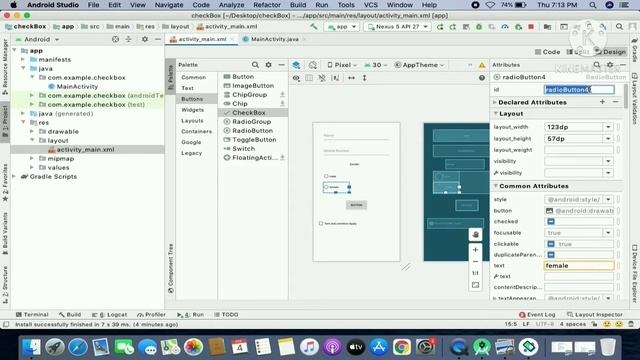
Task: Open the Nexus 5 API 27 device dropdown
Action: click(x=398, y=27)
